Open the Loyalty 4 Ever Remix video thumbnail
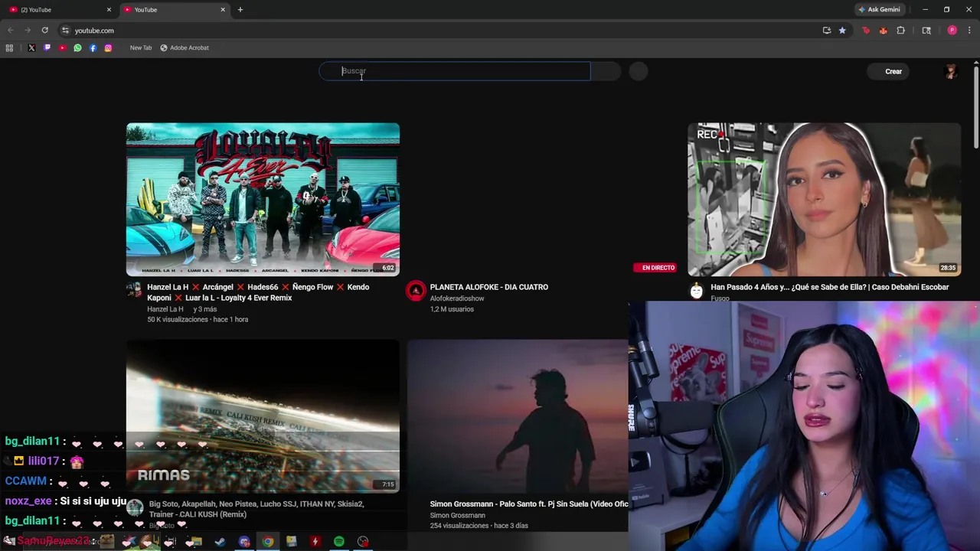The height and width of the screenshot is (551, 980). click(263, 200)
